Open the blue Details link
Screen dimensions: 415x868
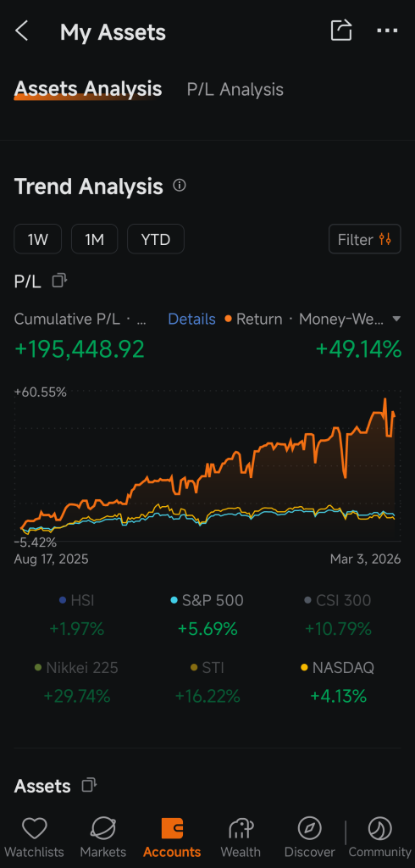(x=191, y=319)
